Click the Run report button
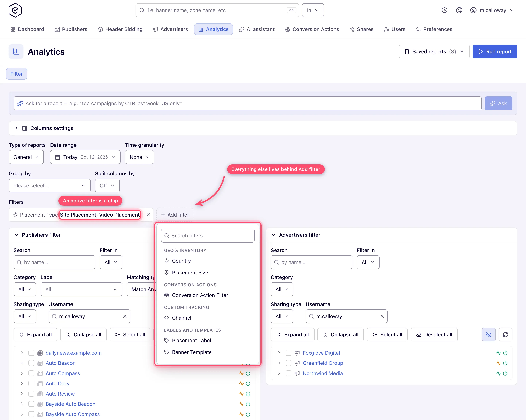The width and height of the screenshot is (526, 420). click(495, 51)
